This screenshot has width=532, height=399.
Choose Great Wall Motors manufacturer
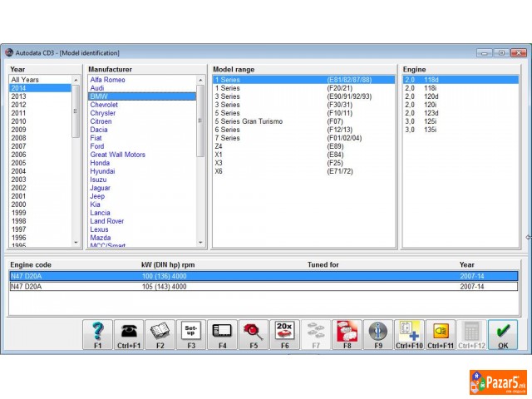(x=142, y=155)
